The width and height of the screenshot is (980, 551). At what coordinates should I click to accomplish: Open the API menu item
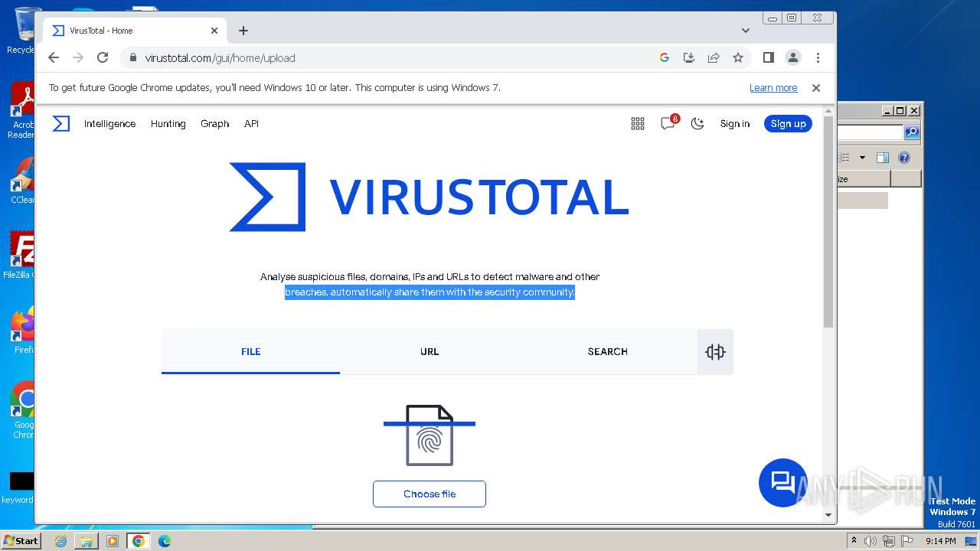tap(251, 123)
